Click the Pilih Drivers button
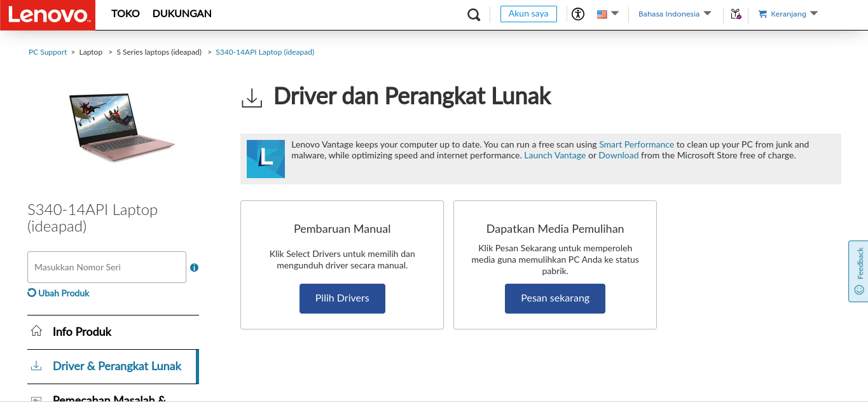The width and height of the screenshot is (868, 402). click(x=342, y=298)
